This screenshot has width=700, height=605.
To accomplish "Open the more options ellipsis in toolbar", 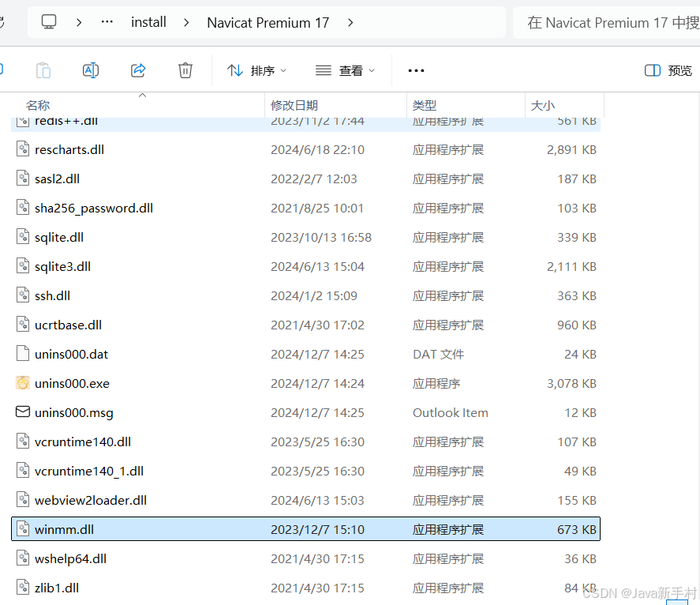I will [x=416, y=70].
